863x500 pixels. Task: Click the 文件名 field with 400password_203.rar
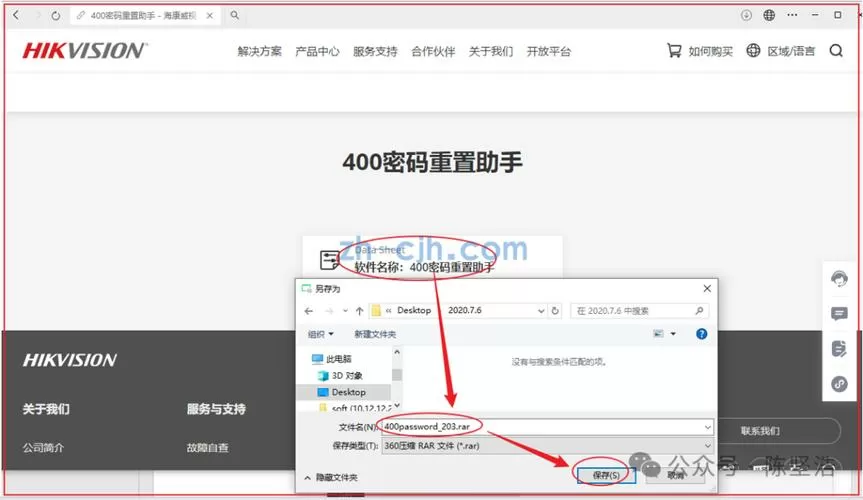click(547, 427)
